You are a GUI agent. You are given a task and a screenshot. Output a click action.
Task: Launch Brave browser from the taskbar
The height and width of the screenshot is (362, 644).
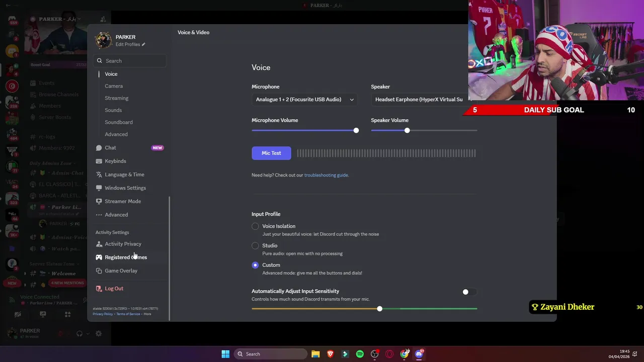pos(331,354)
